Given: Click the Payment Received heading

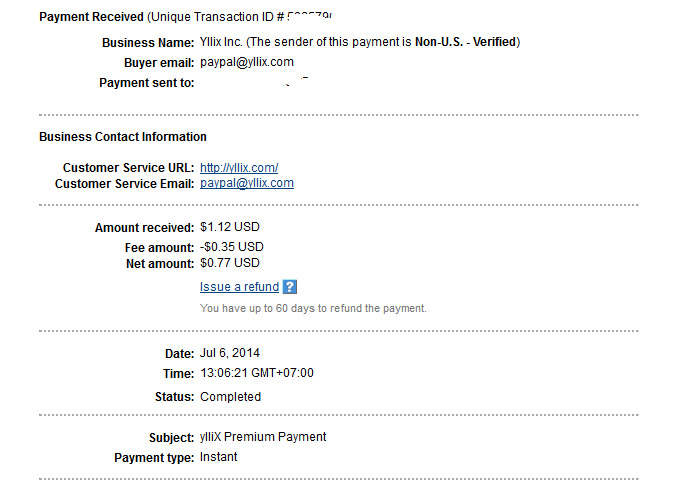Looking at the screenshot, I should tap(91, 18).
